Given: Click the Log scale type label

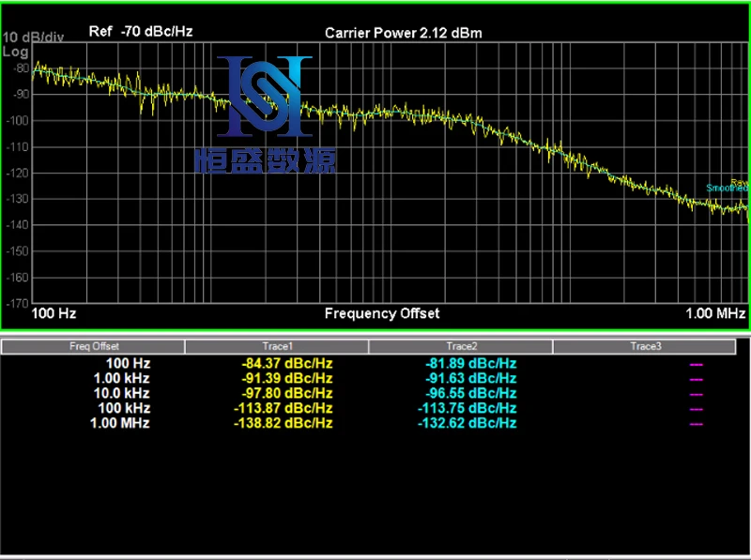Looking at the screenshot, I should pyautogui.click(x=16, y=52).
